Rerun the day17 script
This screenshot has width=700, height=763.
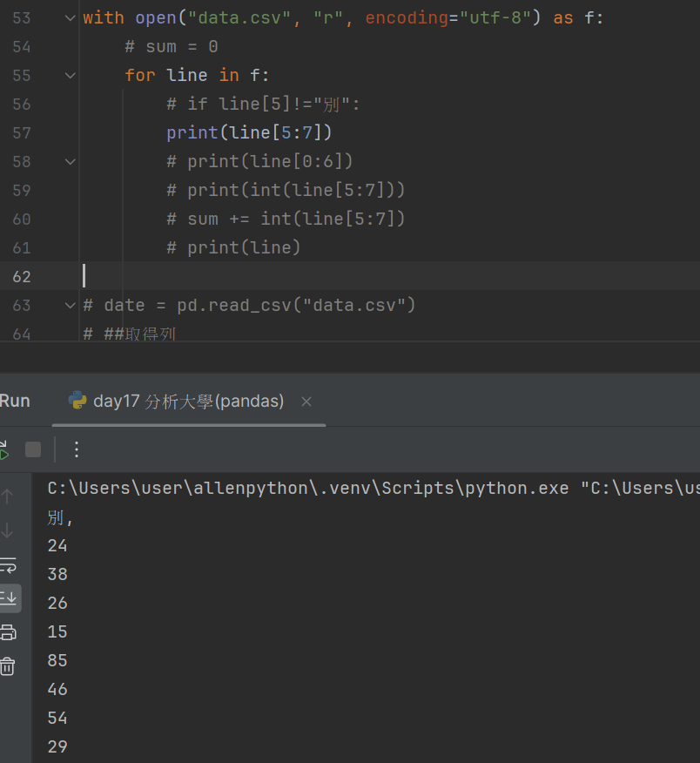coord(3,449)
